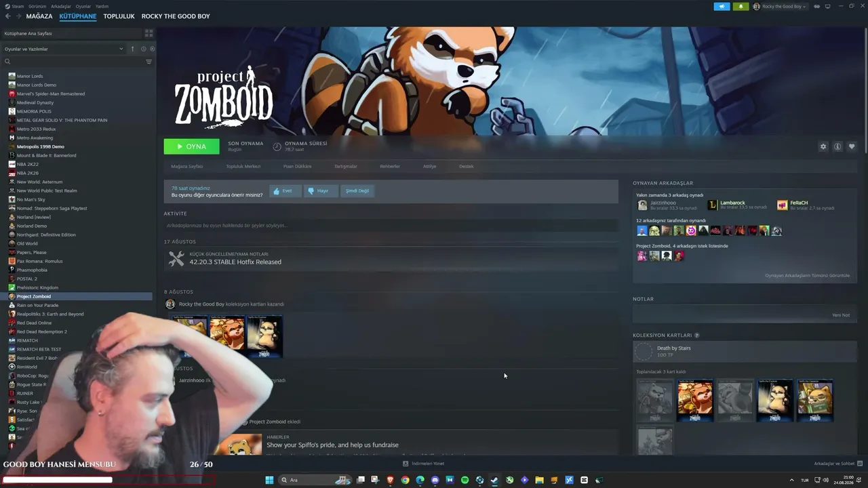Open the Death by Stairs badge entry
The image size is (868, 488).
[745, 351]
